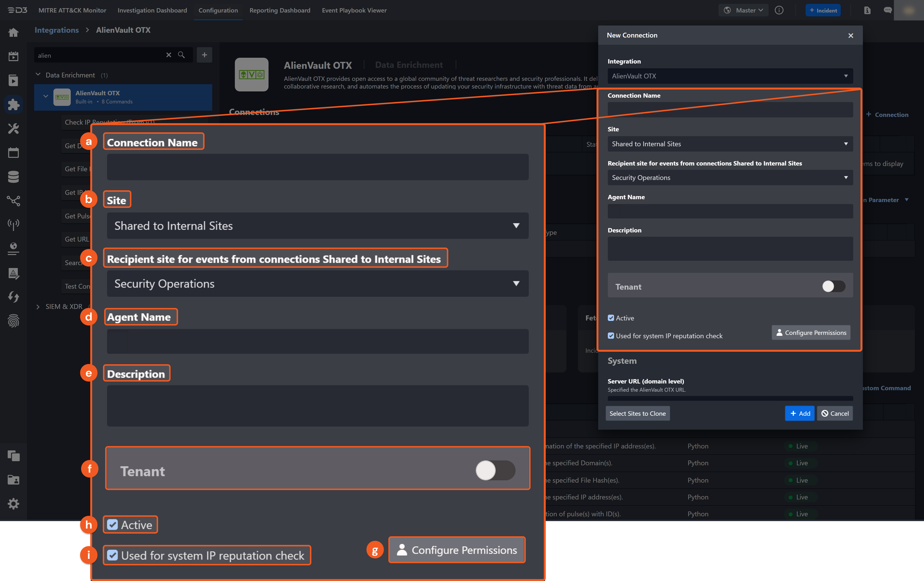Open the Integration AlienVault OTX dropdown
This screenshot has height=581, width=924.
[x=730, y=76]
